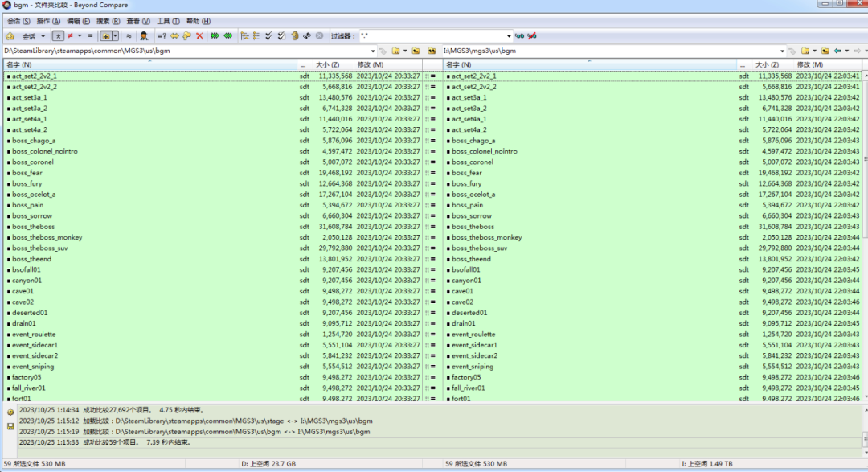Open the 会话 (S) menu
This screenshot has width=868, height=472.
[18, 21]
